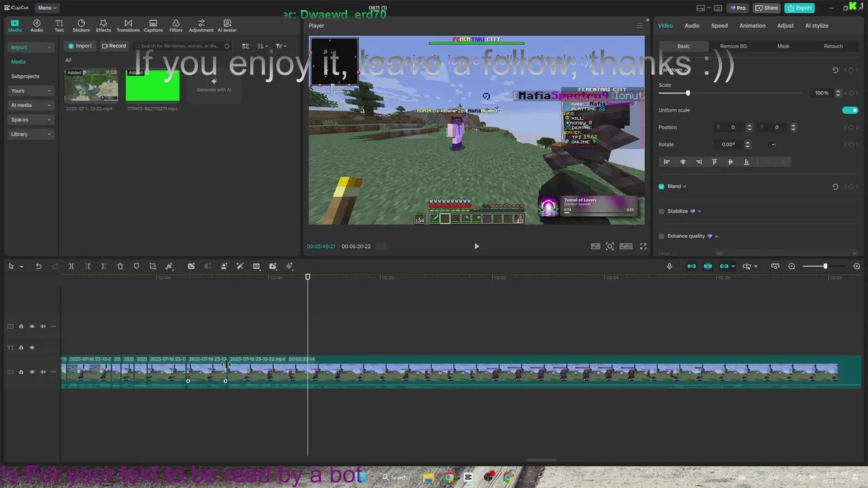Open the Filters panel

click(x=176, y=26)
